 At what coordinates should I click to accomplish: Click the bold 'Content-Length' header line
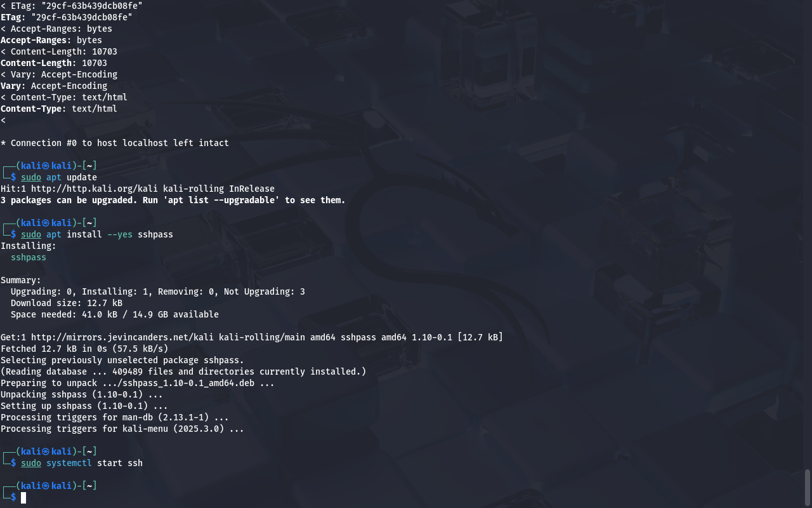click(54, 63)
